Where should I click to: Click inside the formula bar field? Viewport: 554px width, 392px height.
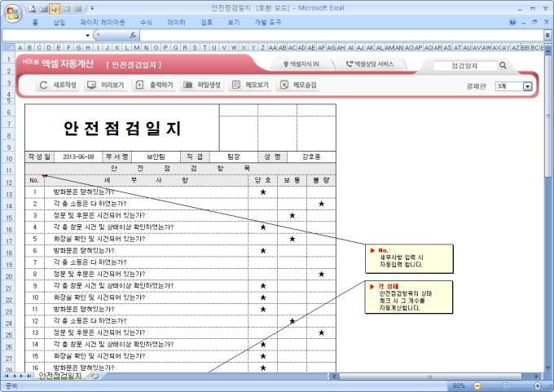341,35
